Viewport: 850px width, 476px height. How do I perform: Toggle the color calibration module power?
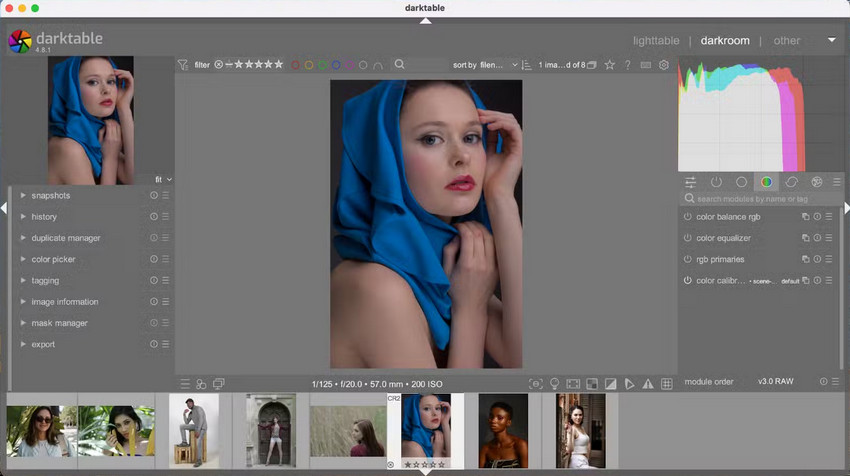tap(687, 280)
